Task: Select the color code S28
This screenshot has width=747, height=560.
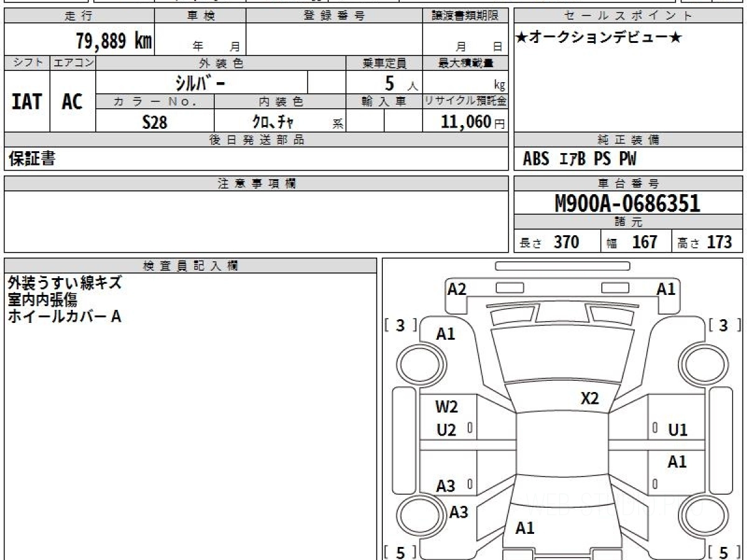Action: pyautogui.click(x=154, y=122)
